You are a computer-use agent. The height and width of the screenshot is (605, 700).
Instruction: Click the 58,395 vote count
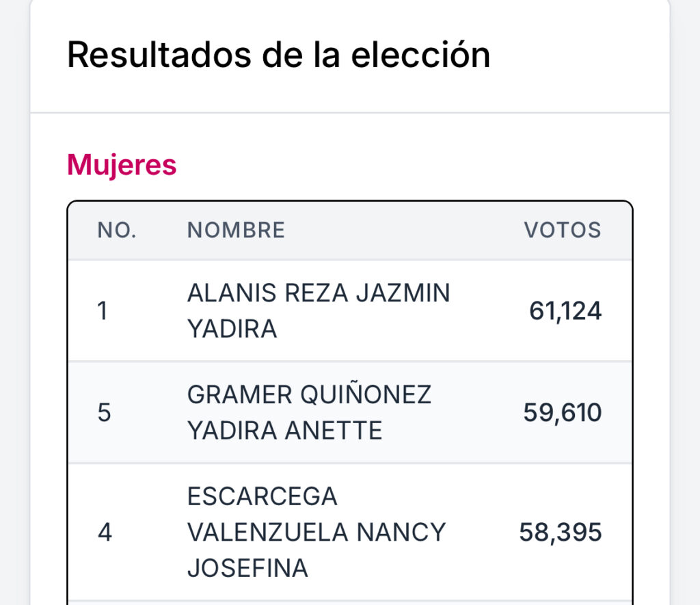pos(561,533)
